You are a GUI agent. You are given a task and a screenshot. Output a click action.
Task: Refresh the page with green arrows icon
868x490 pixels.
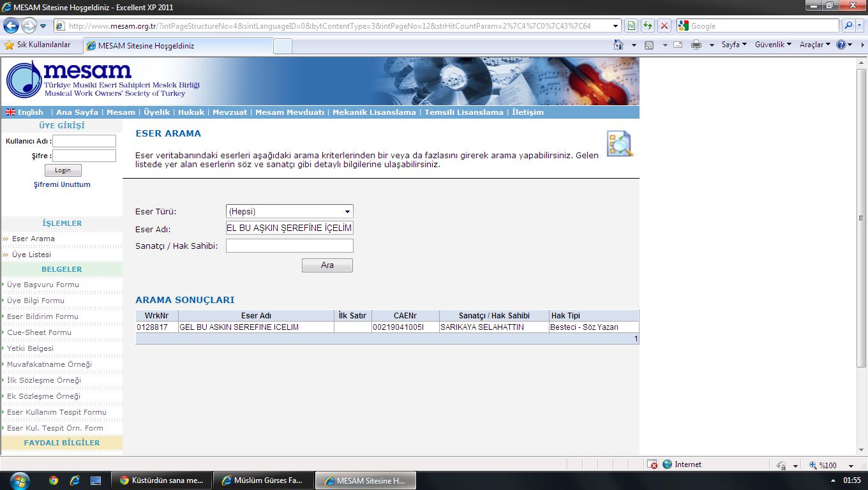tap(647, 26)
